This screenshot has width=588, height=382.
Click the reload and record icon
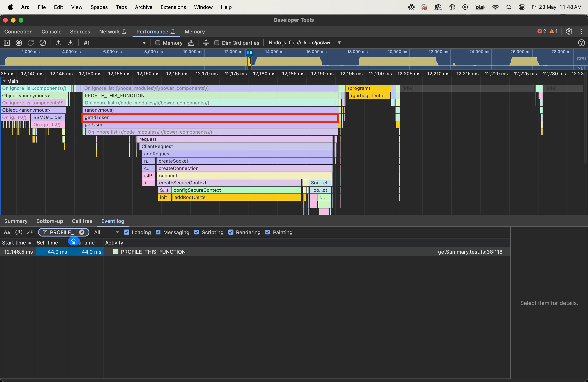(31, 43)
